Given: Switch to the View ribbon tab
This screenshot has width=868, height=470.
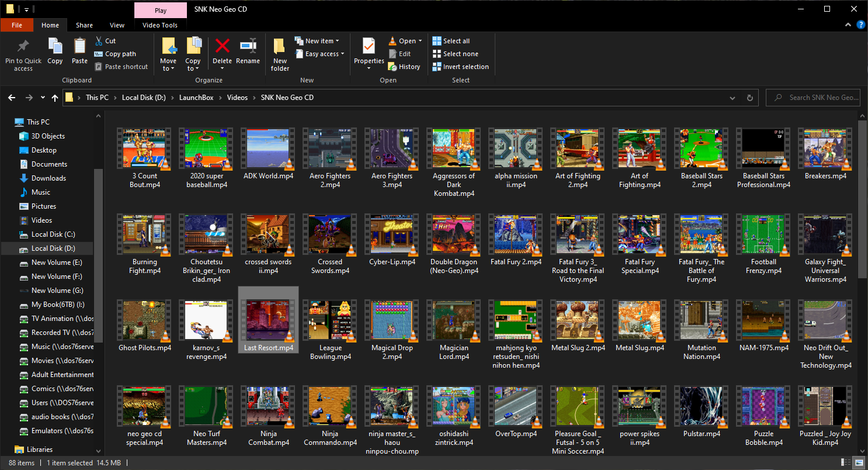Looking at the screenshot, I should point(117,25).
